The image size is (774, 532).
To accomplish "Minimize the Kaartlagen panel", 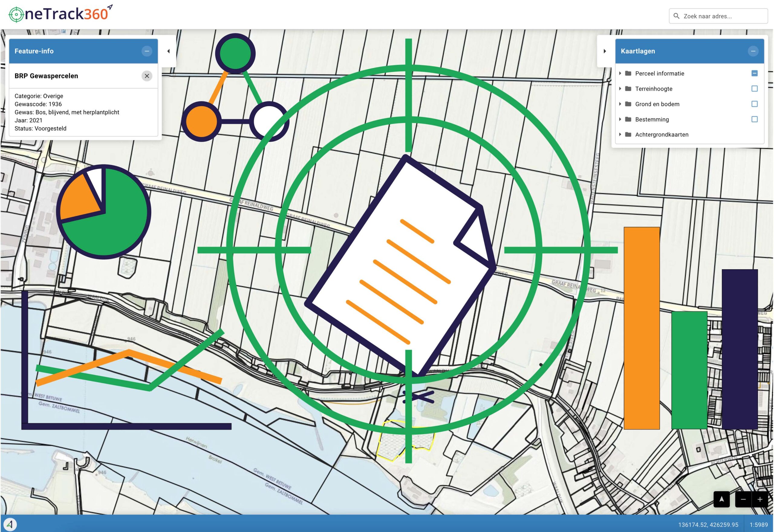I will pyautogui.click(x=753, y=51).
